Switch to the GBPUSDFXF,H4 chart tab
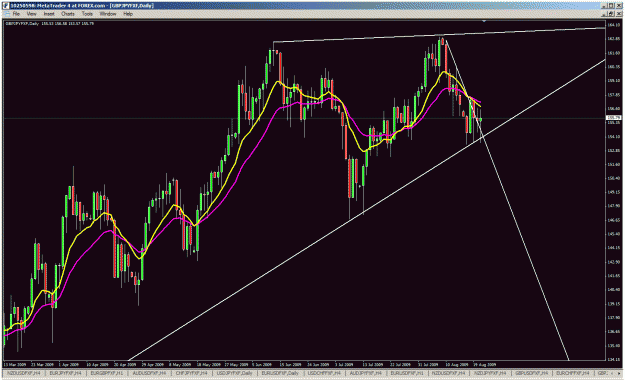 [531, 373]
